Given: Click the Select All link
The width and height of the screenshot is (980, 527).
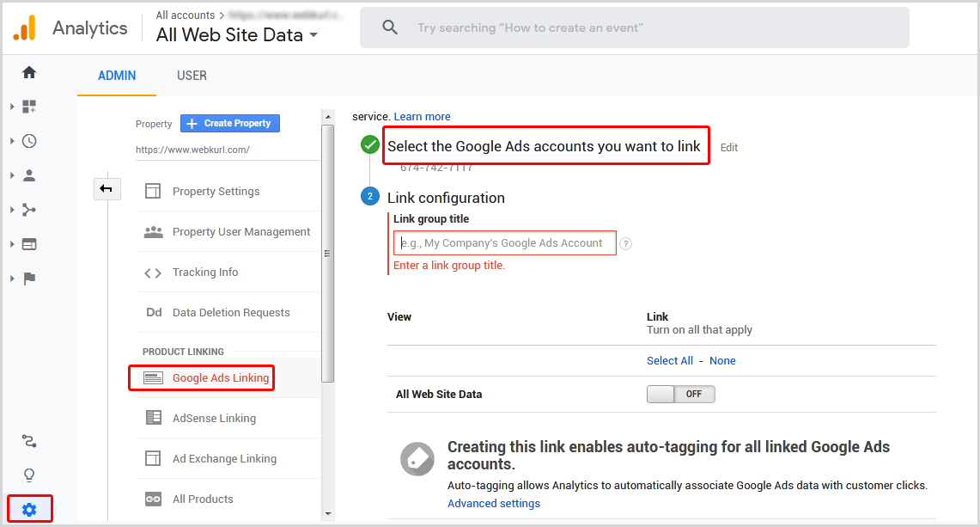Looking at the screenshot, I should 669,360.
